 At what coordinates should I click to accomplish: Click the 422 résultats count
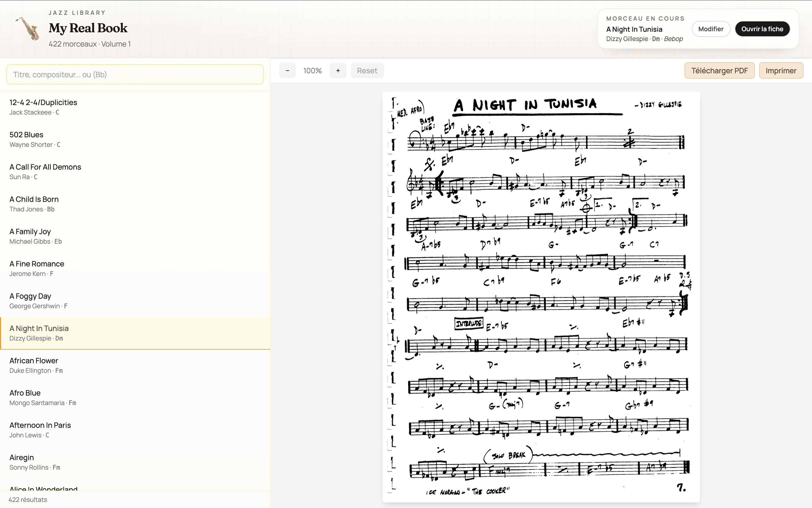28,500
